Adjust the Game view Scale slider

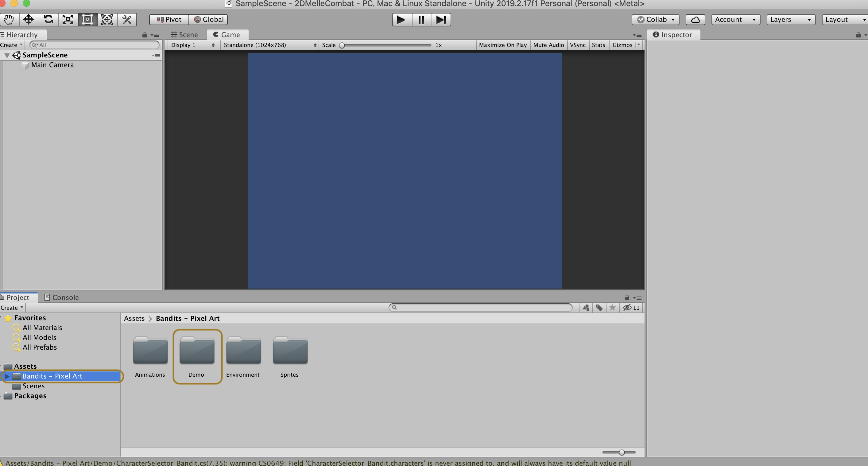point(342,45)
